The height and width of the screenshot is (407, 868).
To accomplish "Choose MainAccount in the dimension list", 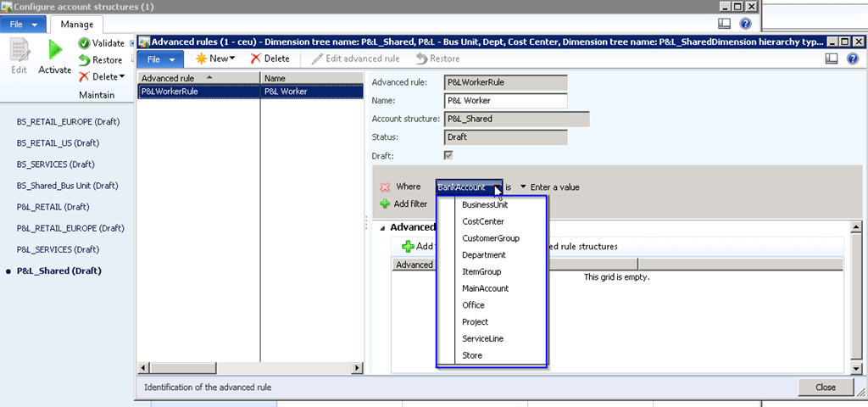I will click(485, 288).
